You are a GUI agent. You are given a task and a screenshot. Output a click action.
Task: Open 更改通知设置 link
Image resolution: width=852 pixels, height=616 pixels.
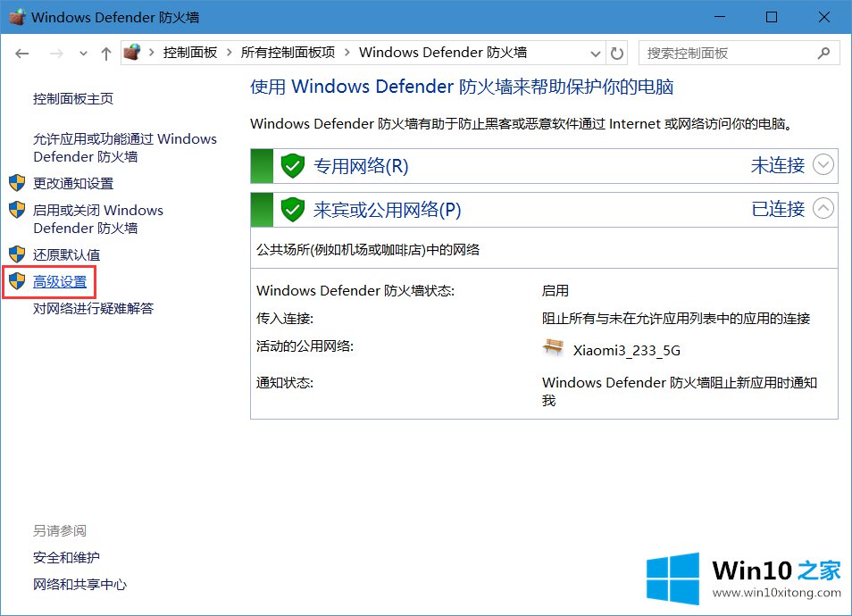pyautogui.click(x=73, y=184)
